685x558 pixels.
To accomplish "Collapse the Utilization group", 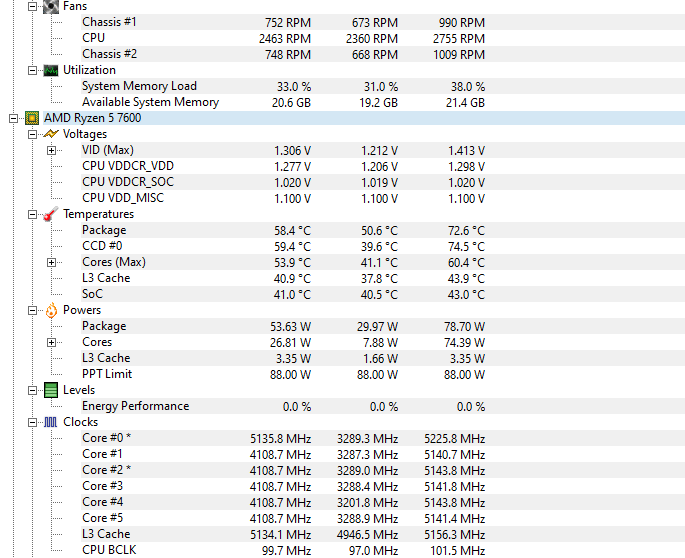I will [x=32, y=70].
